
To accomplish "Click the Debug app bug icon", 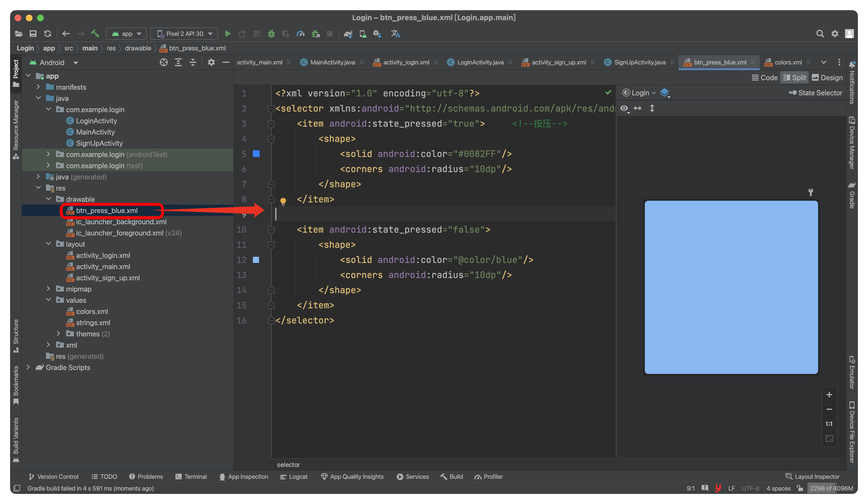I will pyautogui.click(x=271, y=34).
